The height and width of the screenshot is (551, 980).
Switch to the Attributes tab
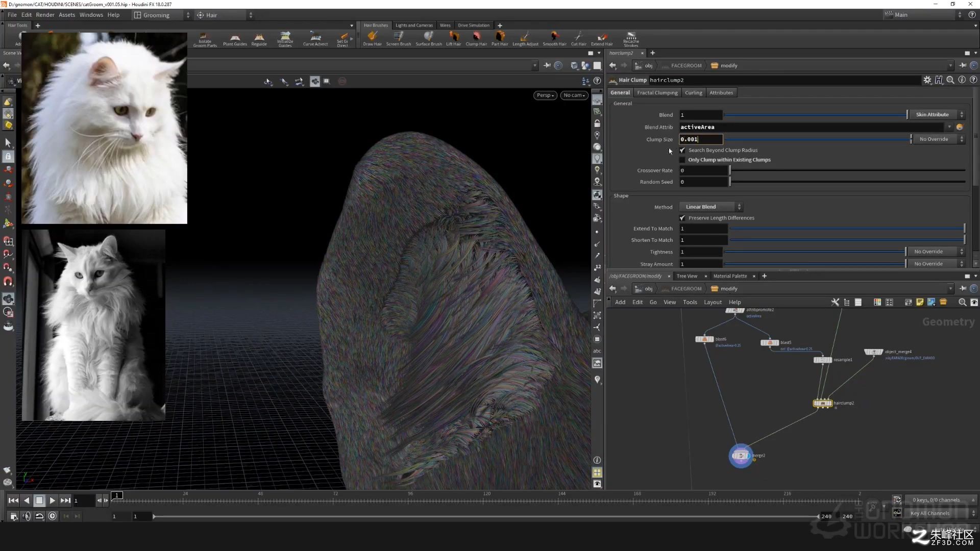(721, 93)
